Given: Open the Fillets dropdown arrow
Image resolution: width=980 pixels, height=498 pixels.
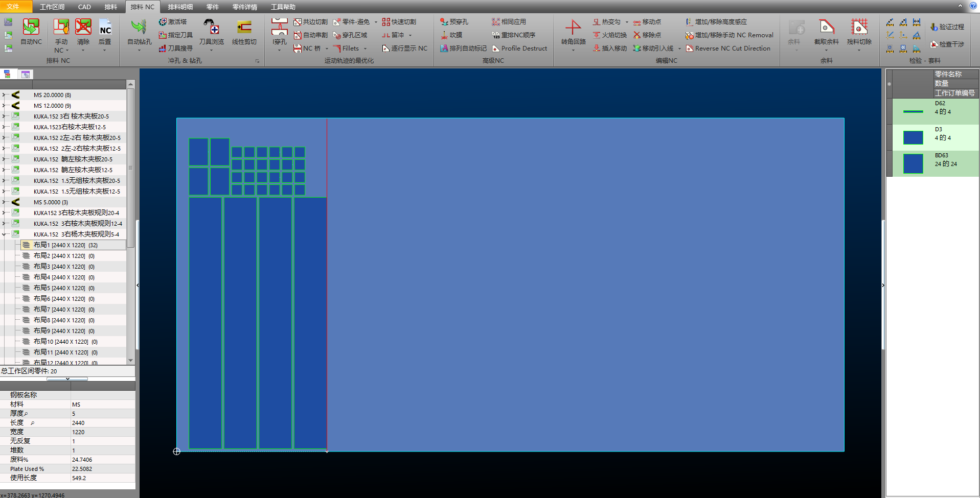Looking at the screenshot, I should coord(365,49).
